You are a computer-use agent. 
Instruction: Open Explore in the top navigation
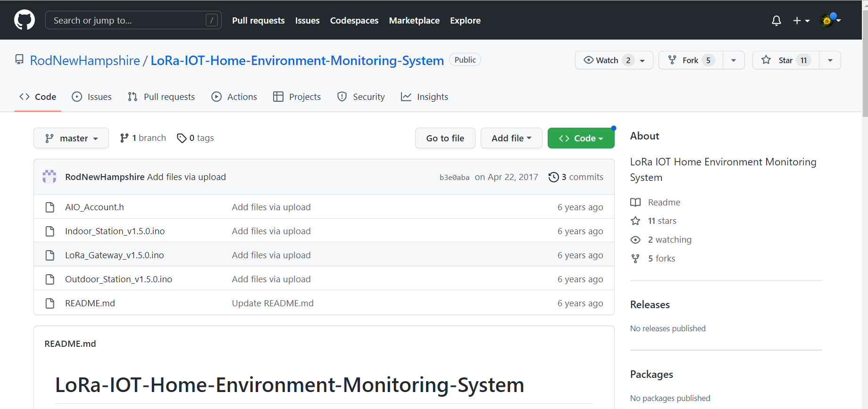point(465,21)
